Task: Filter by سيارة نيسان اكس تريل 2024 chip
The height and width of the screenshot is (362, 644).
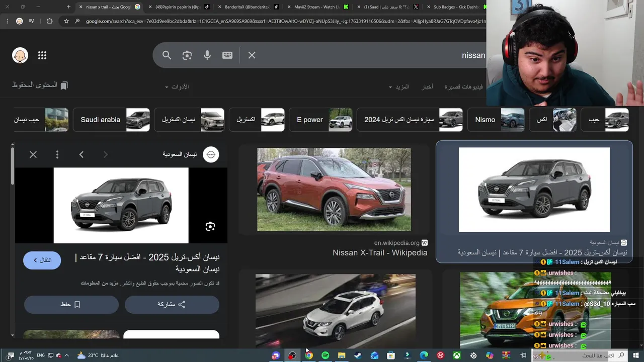Action: (410, 120)
